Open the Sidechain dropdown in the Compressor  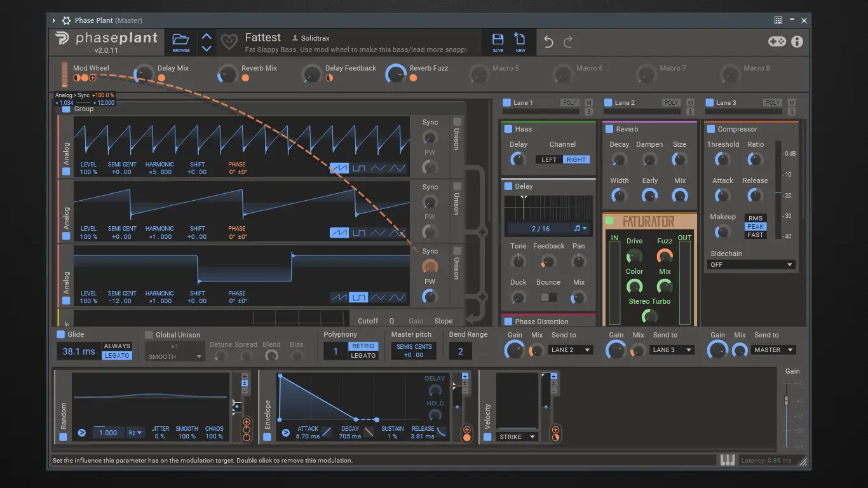[x=751, y=264]
